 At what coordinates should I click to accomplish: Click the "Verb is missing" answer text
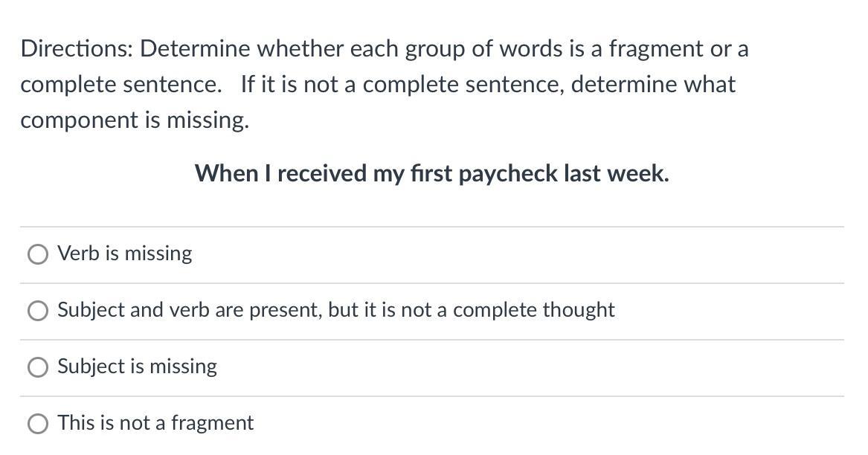coord(125,254)
